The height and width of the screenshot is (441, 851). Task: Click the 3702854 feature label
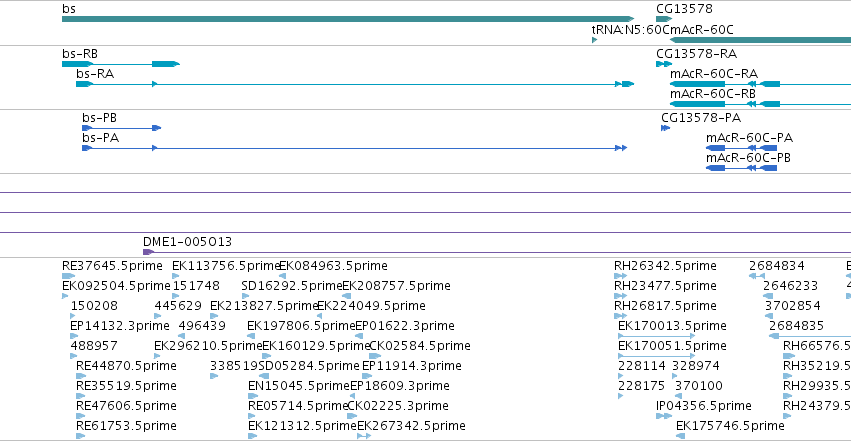coord(793,306)
